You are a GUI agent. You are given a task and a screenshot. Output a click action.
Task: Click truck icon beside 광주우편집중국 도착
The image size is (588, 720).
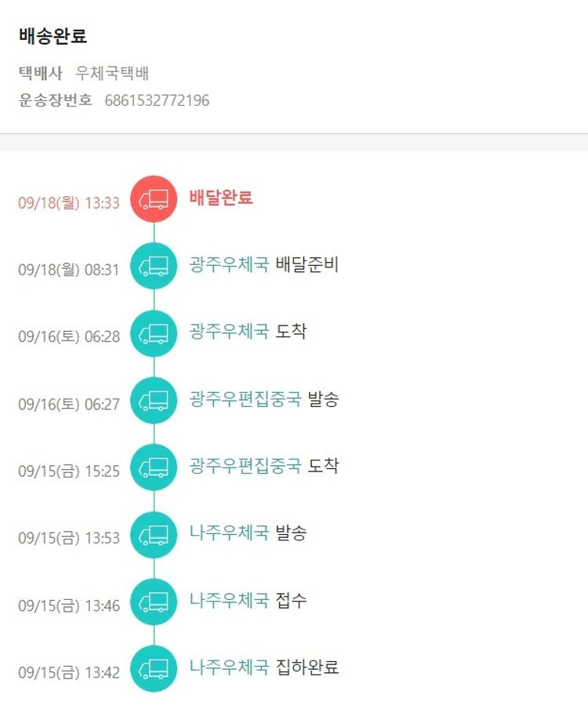coord(154,467)
